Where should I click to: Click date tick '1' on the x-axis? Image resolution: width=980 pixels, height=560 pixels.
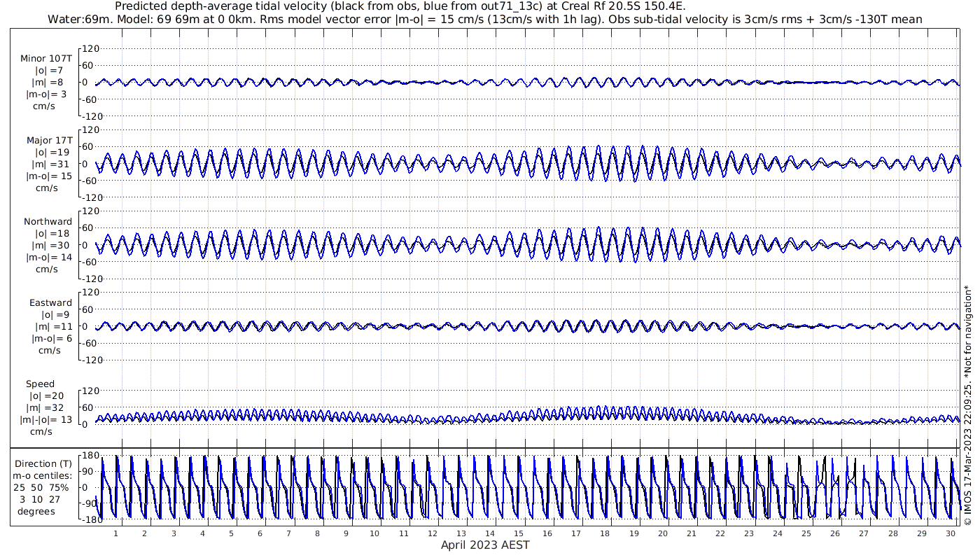[116, 533]
